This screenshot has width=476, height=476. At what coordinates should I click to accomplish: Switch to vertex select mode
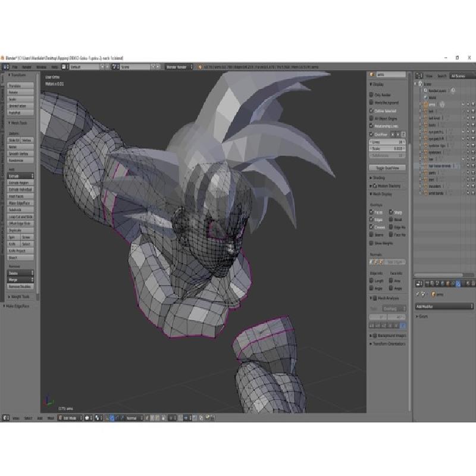coord(148,418)
